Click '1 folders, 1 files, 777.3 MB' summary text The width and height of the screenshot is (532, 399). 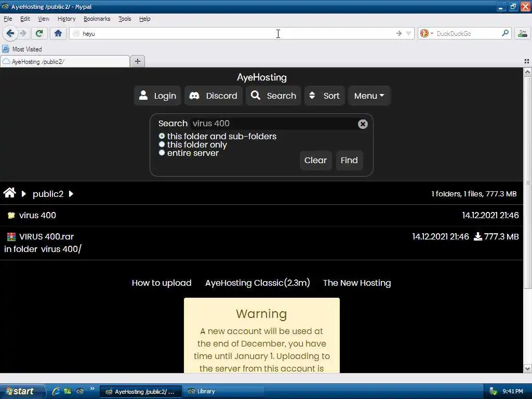click(474, 194)
